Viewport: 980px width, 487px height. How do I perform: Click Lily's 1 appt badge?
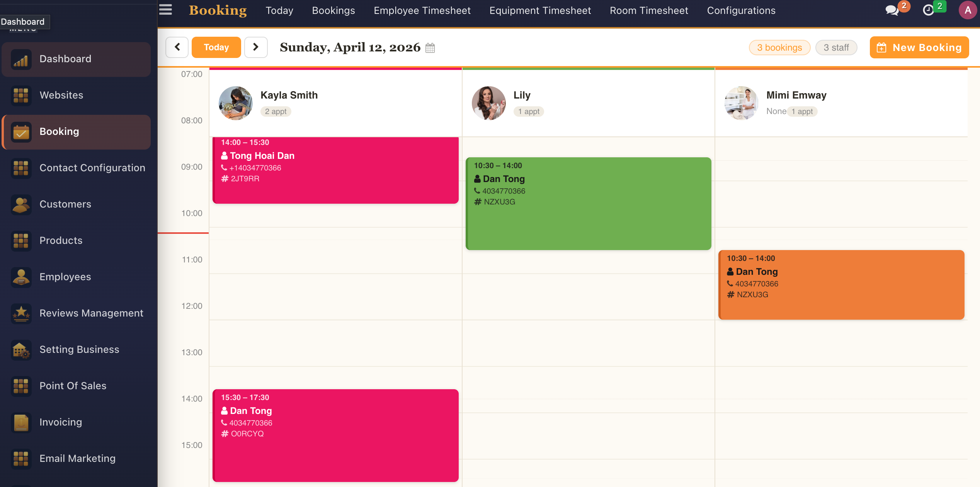(529, 112)
